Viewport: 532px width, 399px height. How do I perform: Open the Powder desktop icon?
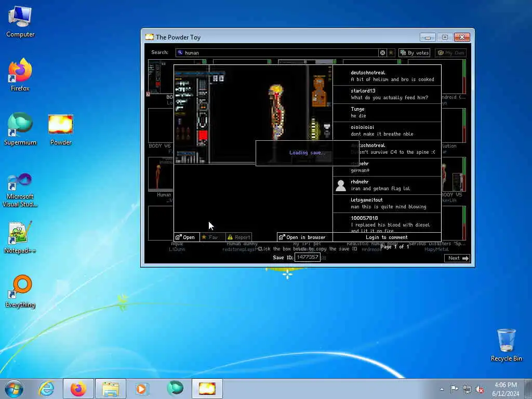(61, 129)
